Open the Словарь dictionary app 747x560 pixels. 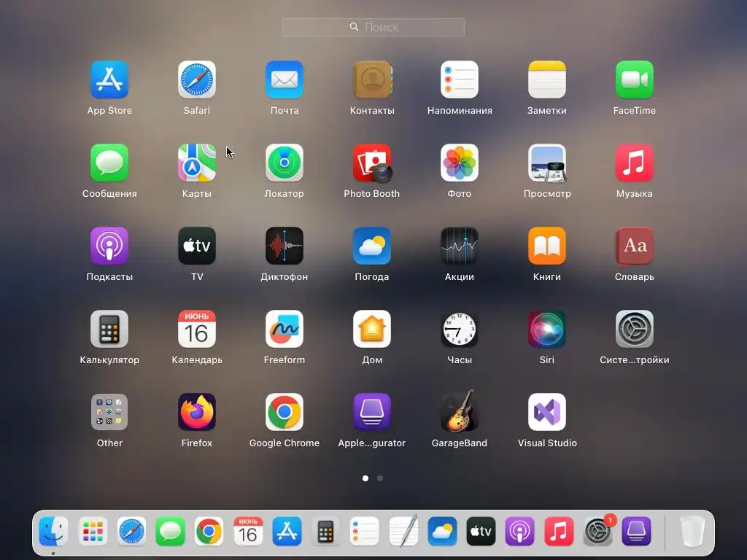click(635, 246)
